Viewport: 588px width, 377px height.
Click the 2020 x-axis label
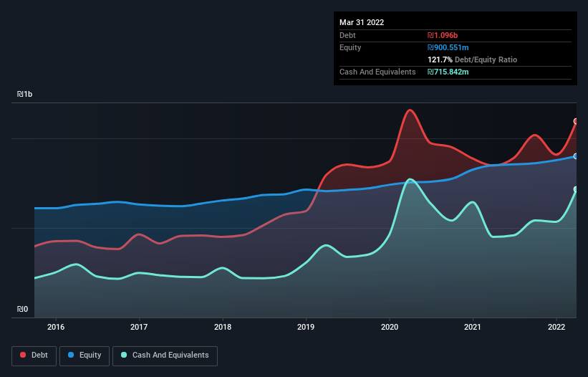tap(390, 327)
